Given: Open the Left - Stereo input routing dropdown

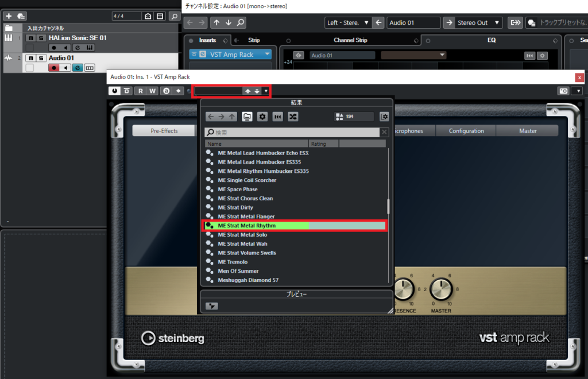Looking at the screenshot, I should tap(348, 22).
